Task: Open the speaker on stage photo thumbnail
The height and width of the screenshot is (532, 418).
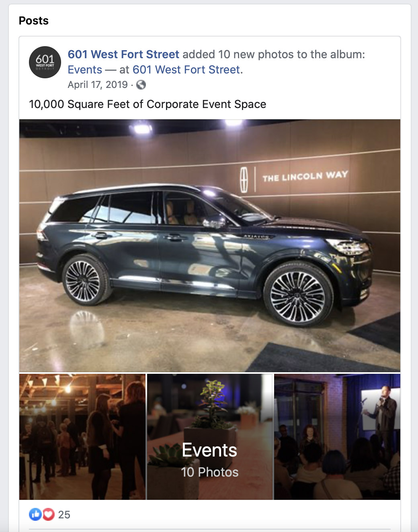Action: pyautogui.click(x=337, y=437)
